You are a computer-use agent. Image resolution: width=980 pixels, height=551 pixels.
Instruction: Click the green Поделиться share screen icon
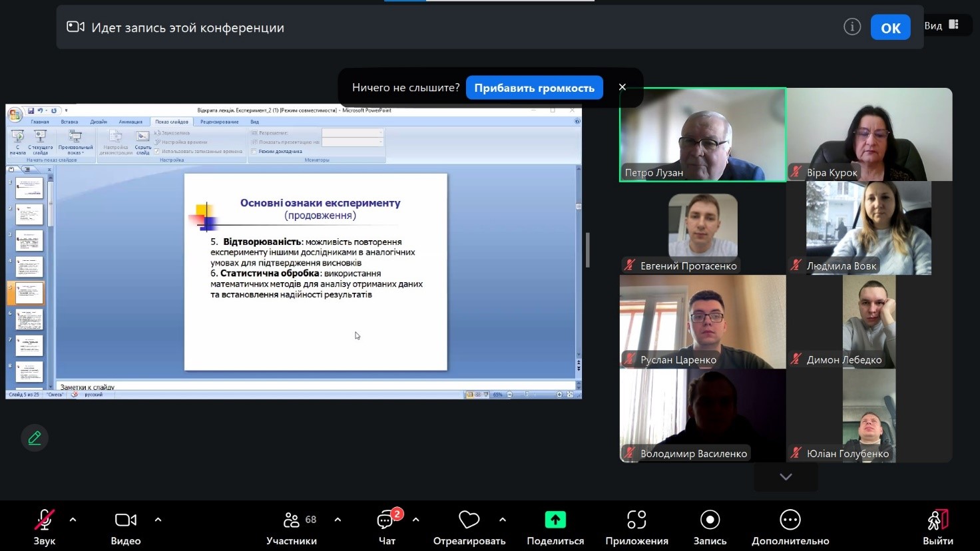pyautogui.click(x=555, y=520)
